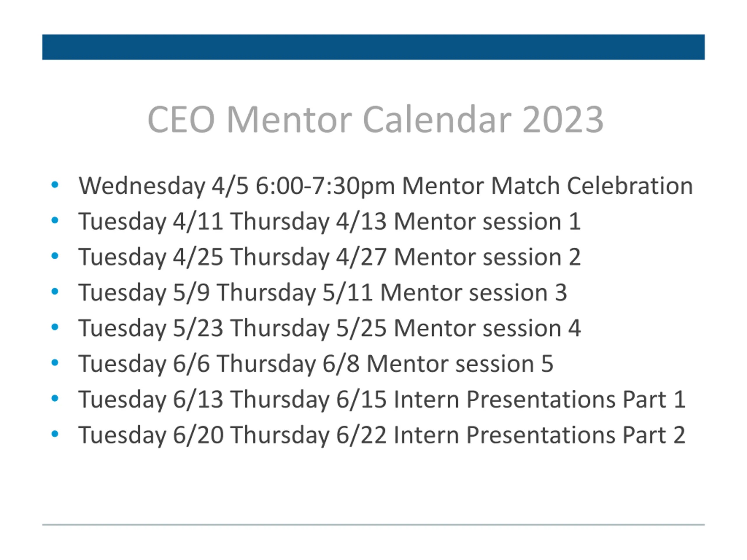Select the Wednesday 4/5 Mentor Match Celebration line
The height and width of the screenshot is (560, 747).
coord(386,186)
